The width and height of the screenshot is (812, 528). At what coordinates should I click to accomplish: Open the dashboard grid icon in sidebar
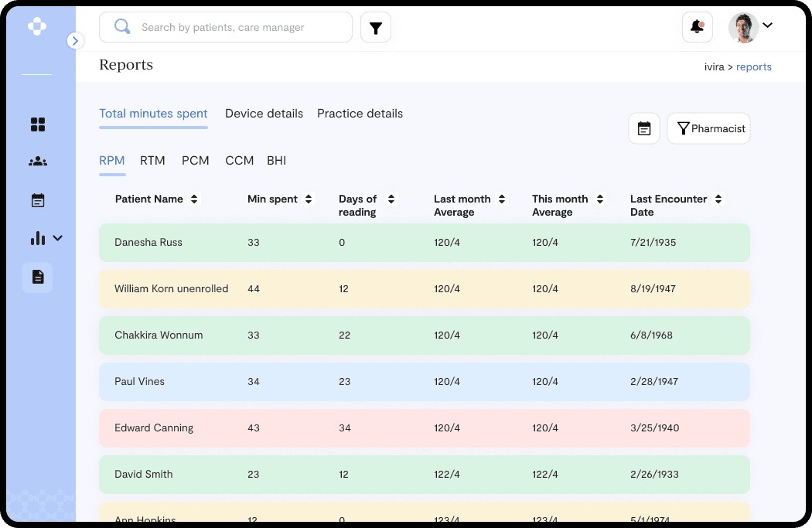38,124
